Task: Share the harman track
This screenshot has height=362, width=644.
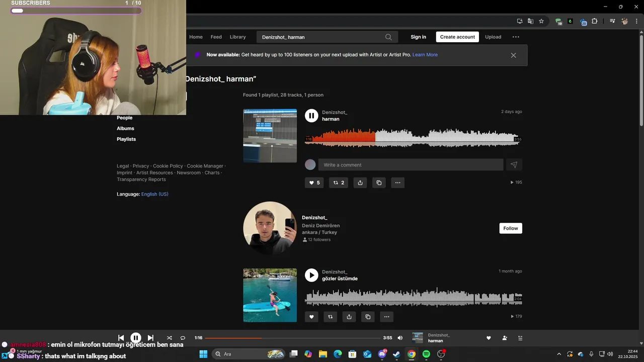Action: click(x=360, y=183)
